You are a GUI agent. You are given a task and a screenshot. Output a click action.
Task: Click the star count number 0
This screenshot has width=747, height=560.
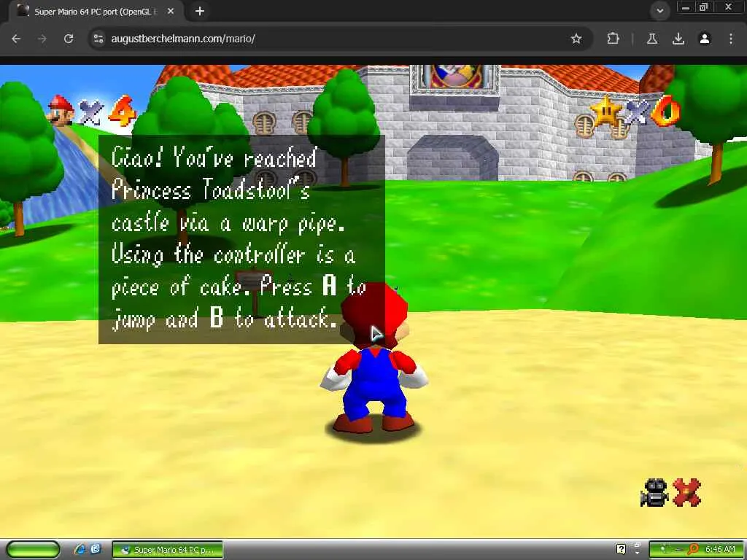666,112
